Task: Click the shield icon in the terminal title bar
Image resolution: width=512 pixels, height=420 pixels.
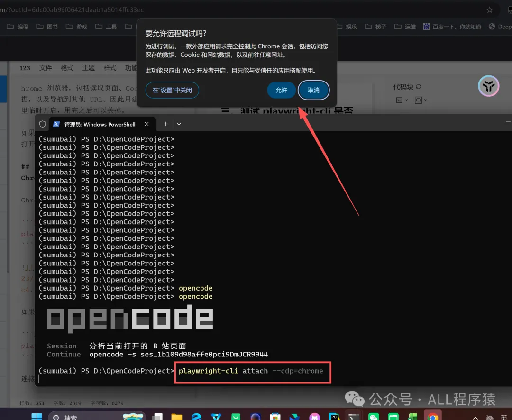Action: coord(43,124)
